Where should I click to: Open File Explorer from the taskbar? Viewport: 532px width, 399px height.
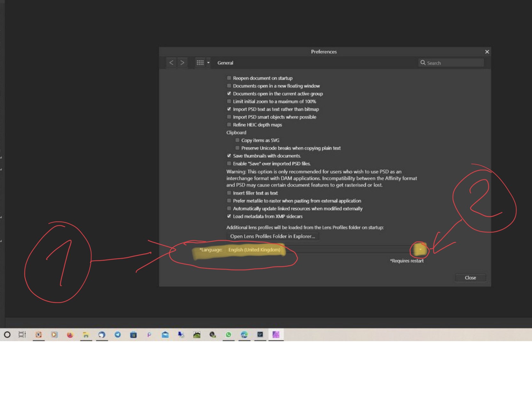click(x=86, y=335)
